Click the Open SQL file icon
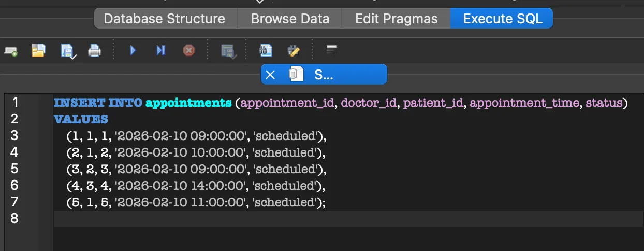The image size is (644, 251). (x=38, y=50)
